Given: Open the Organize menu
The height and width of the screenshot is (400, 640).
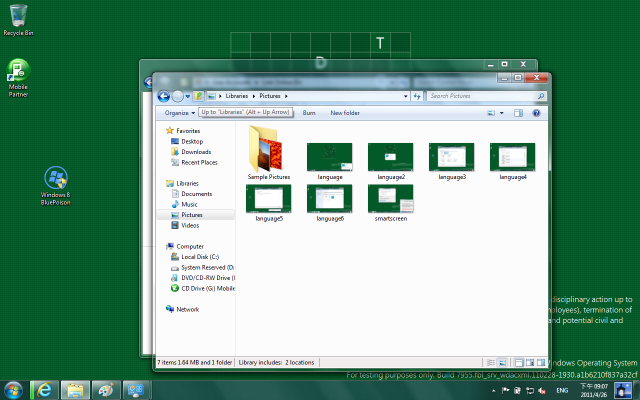Looking at the screenshot, I should (x=180, y=113).
